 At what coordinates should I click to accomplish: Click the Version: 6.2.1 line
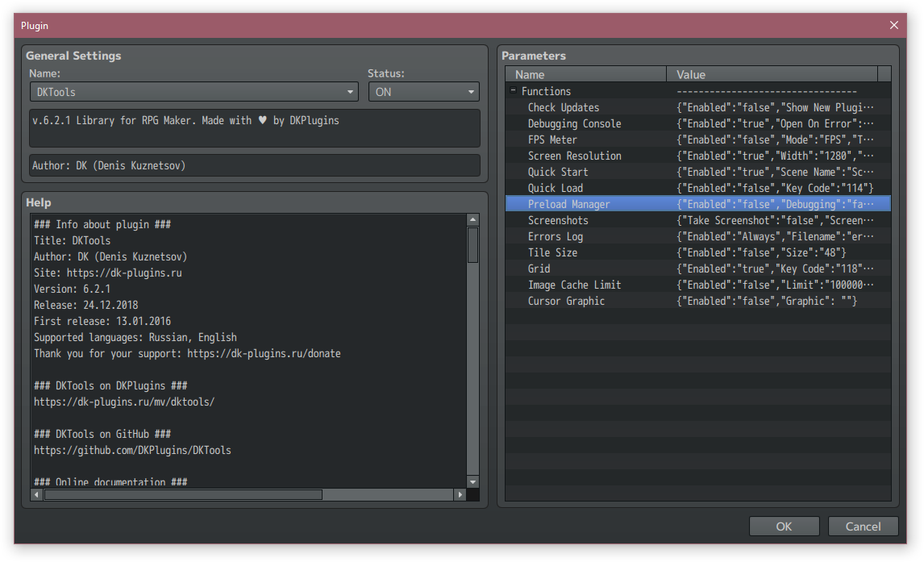point(72,289)
